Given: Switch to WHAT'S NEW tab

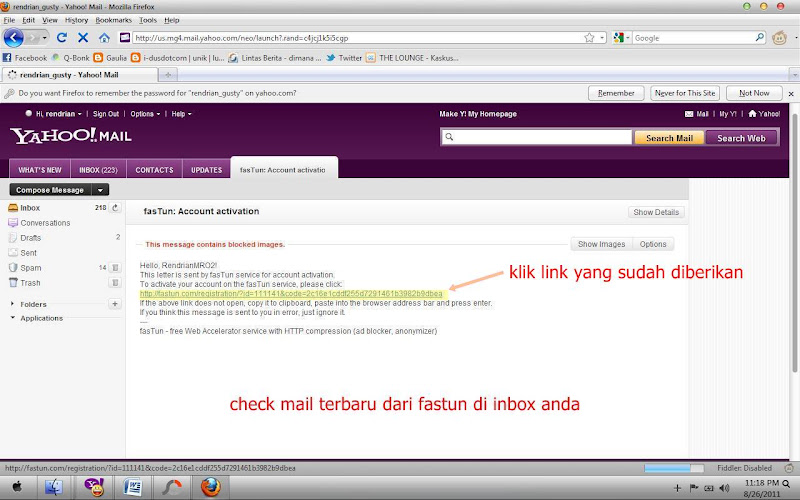Looking at the screenshot, I should tap(40, 170).
